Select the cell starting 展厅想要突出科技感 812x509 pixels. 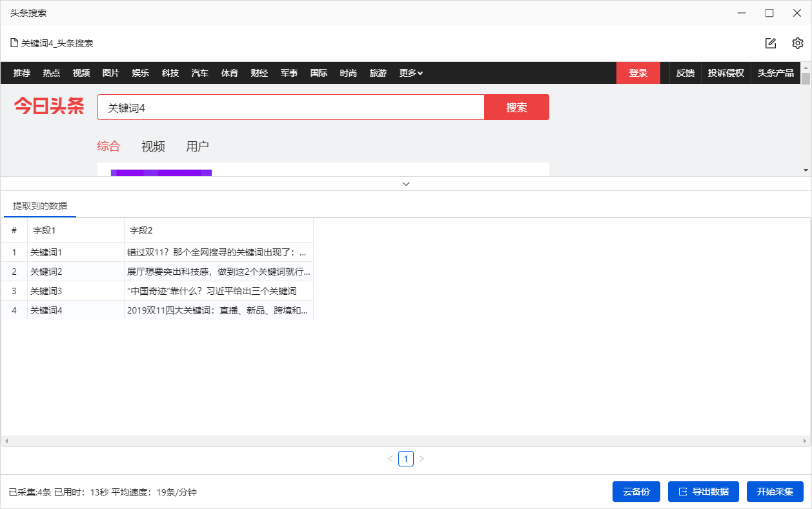(x=219, y=272)
